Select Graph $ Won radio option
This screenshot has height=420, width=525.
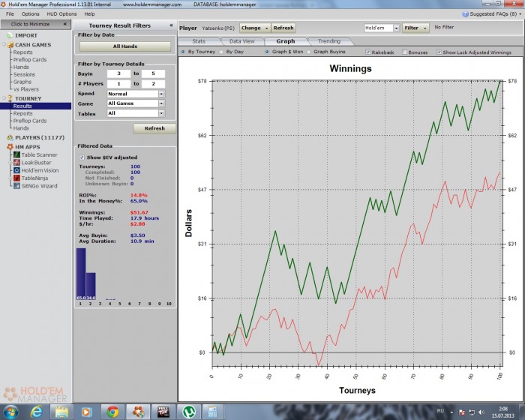coord(267,52)
